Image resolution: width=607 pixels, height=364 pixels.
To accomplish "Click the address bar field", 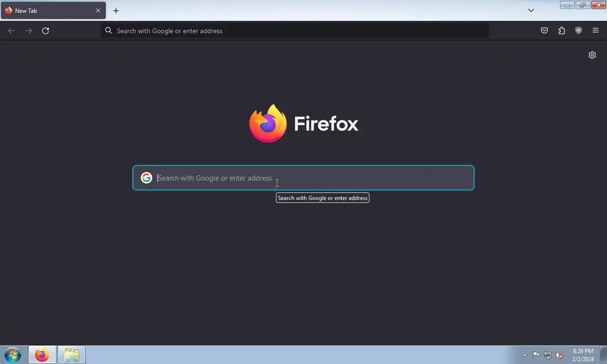I will [x=295, y=31].
